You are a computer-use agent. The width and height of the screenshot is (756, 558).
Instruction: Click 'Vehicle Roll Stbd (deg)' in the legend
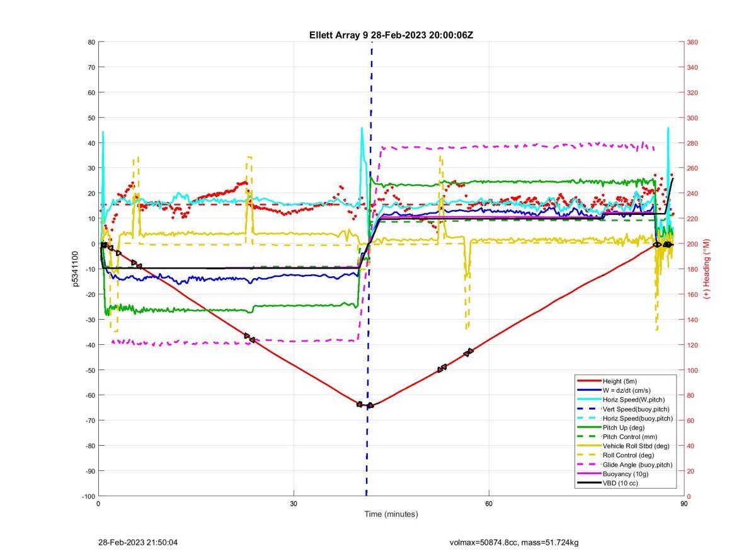tap(637, 446)
